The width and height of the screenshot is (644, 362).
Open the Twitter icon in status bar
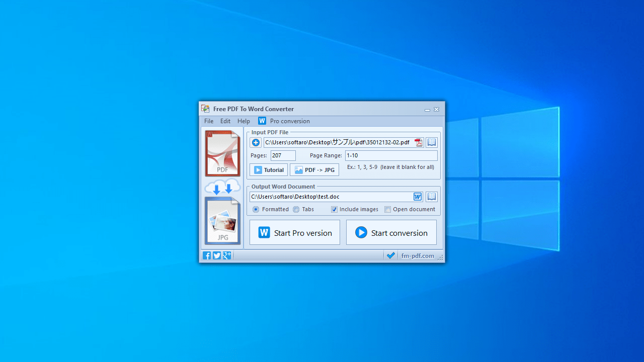coord(217,255)
